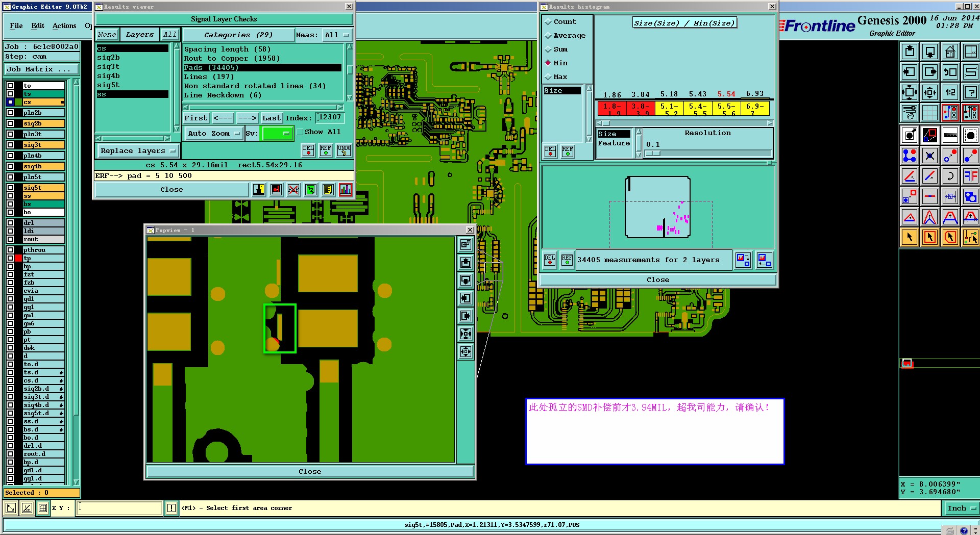Viewport: 980px width, 535px height.
Task: Open the Meas All dropdown
Action: point(337,35)
